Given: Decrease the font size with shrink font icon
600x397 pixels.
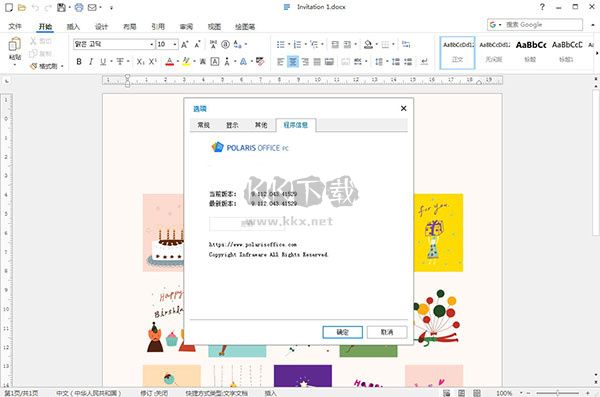Looking at the screenshot, I should tap(197, 44).
